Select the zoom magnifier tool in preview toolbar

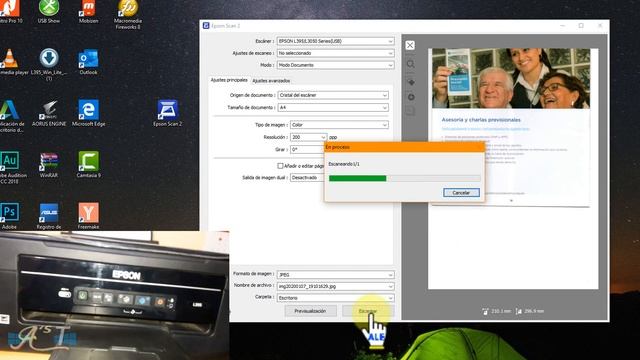[x=411, y=64]
